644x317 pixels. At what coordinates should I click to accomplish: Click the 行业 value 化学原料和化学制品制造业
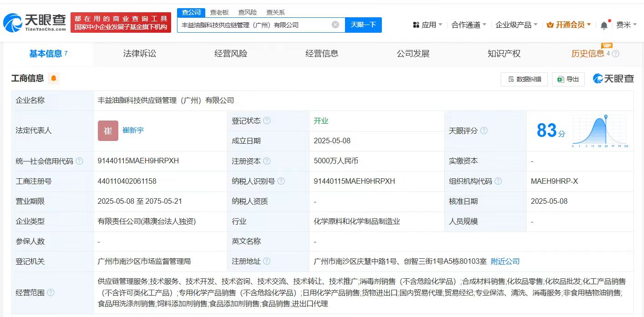pyautogui.click(x=357, y=221)
